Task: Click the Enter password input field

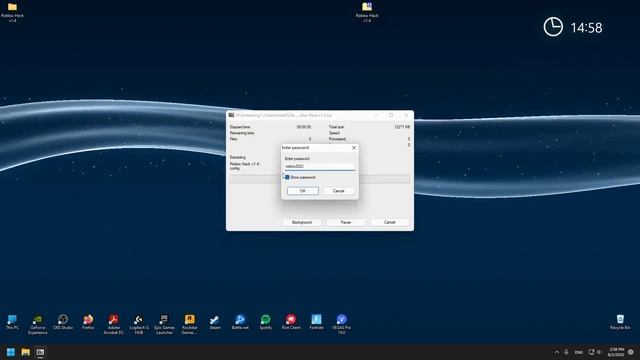Action: click(320, 167)
